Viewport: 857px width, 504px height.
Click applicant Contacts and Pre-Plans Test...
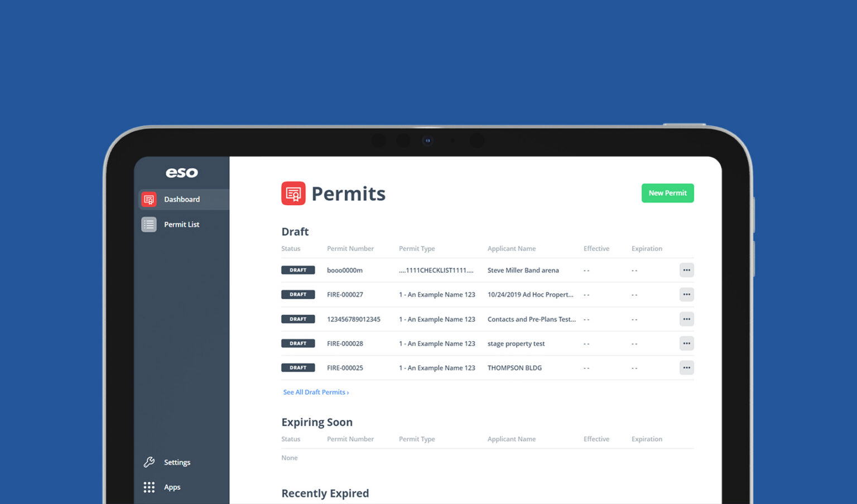coord(531,319)
